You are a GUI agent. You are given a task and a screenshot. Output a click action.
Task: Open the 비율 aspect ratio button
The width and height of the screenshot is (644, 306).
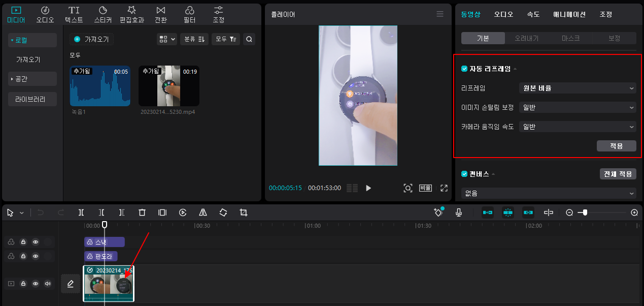pyautogui.click(x=425, y=188)
